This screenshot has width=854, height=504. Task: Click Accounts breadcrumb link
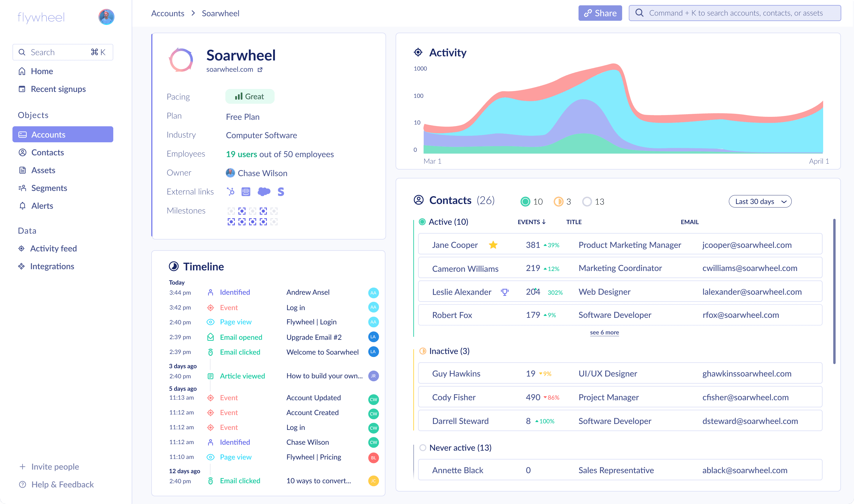click(x=168, y=13)
